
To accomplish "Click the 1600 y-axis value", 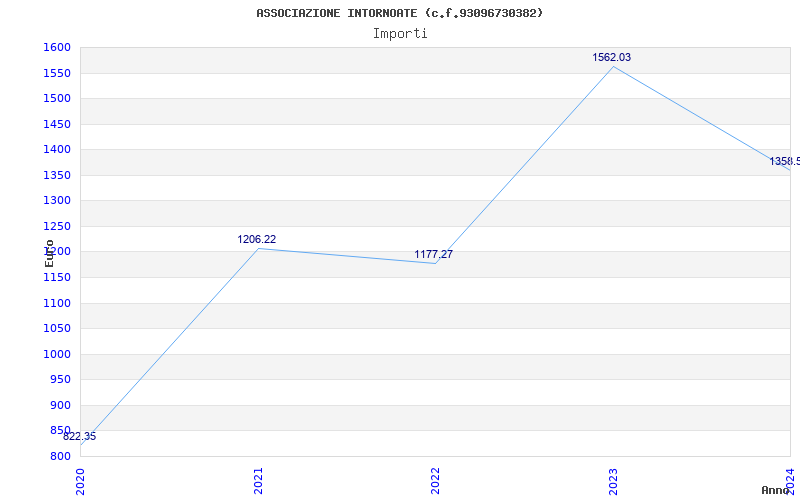I will (57, 47).
